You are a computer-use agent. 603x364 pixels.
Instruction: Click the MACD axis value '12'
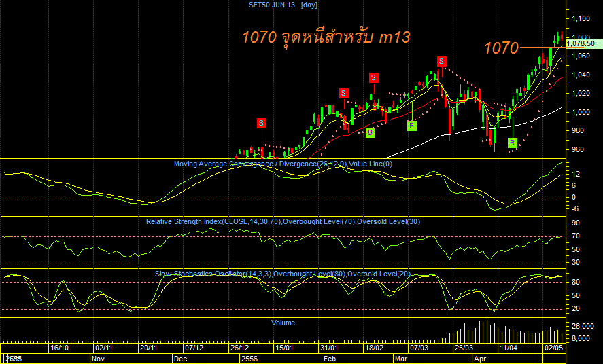[x=576, y=175]
